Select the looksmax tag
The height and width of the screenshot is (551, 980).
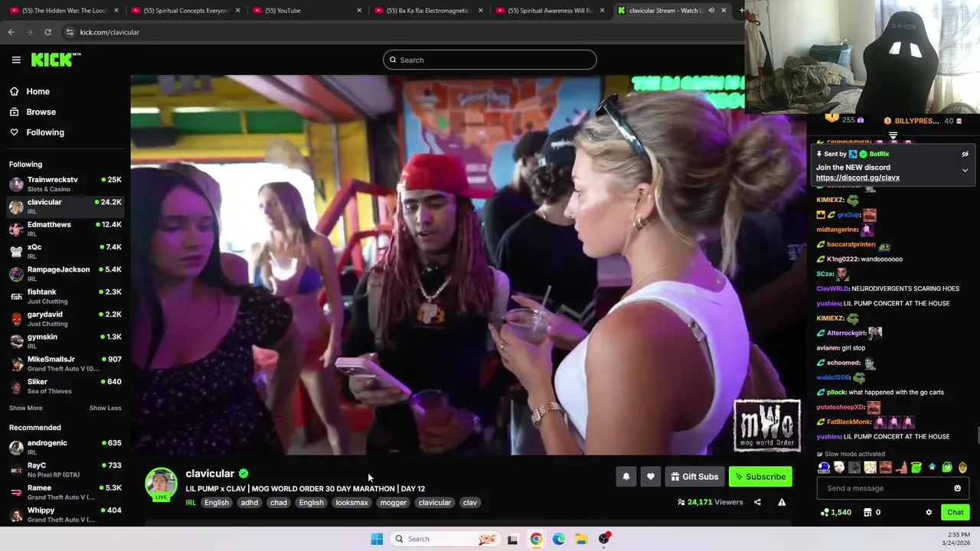tap(352, 503)
